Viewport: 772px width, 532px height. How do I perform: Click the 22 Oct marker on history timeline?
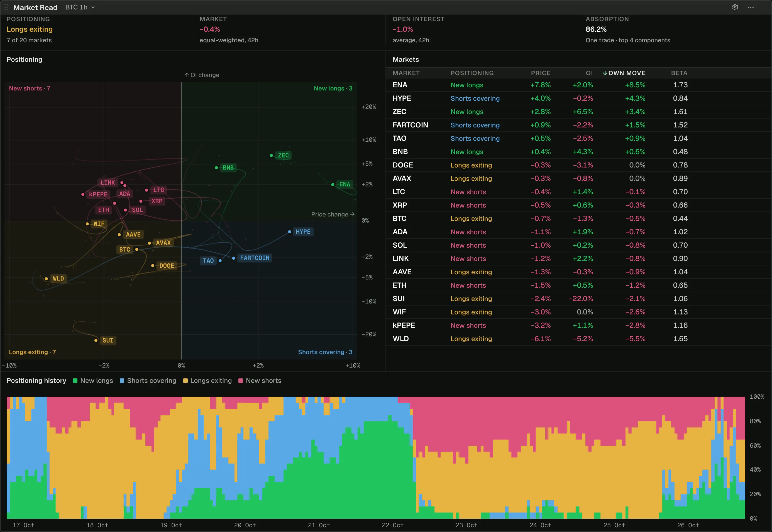(x=393, y=525)
